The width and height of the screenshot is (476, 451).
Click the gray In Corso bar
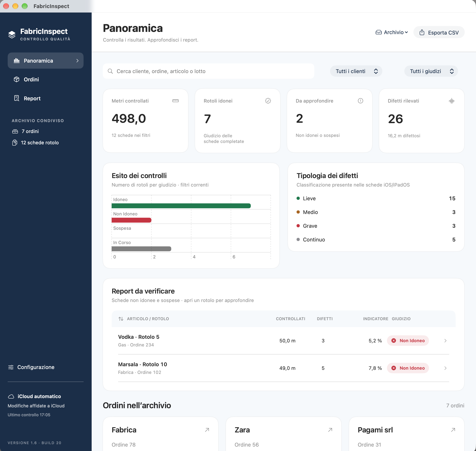click(141, 249)
